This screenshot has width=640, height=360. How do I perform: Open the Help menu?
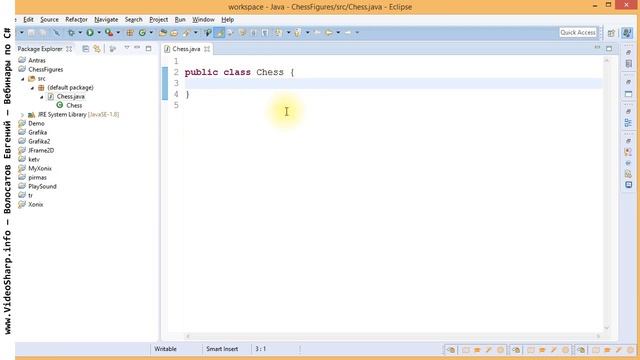click(227, 20)
